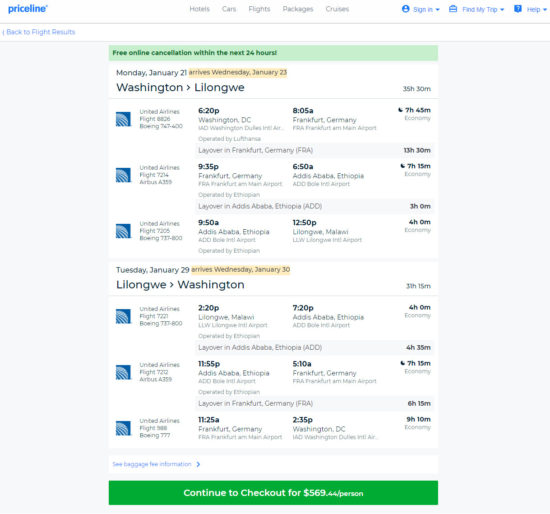Click the Help question mark icon
The height and width of the screenshot is (514, 550).
(x=518, y=9)
